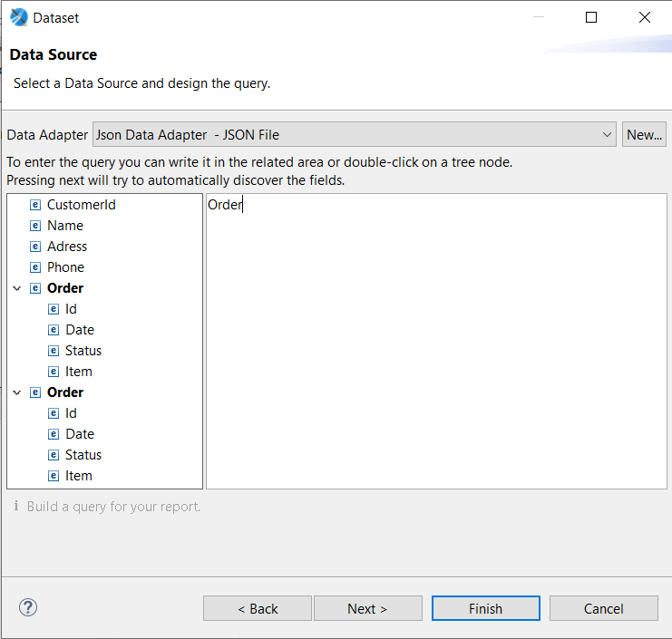Click the element icon beside Name
The height and width of the screenshot is (639, 672).
35,226
